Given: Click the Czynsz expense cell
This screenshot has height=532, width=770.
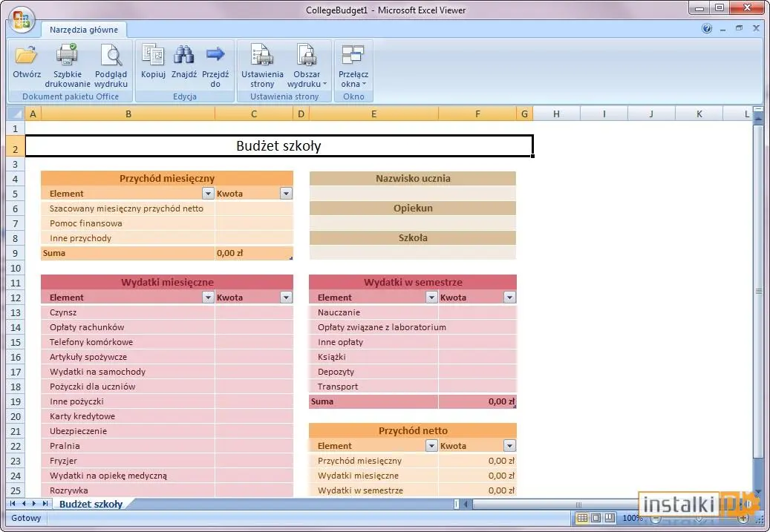Looking at the screenshot, I should [128, 312].
